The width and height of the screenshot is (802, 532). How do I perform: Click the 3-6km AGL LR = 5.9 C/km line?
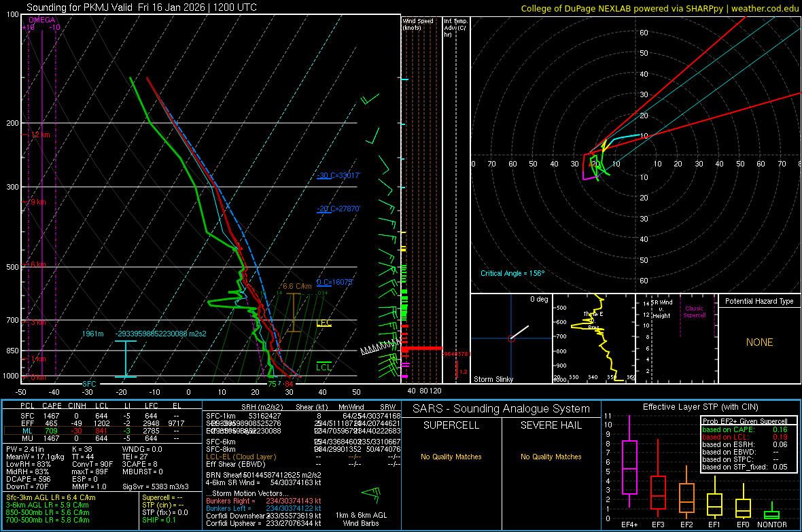[x=48, y=505]
